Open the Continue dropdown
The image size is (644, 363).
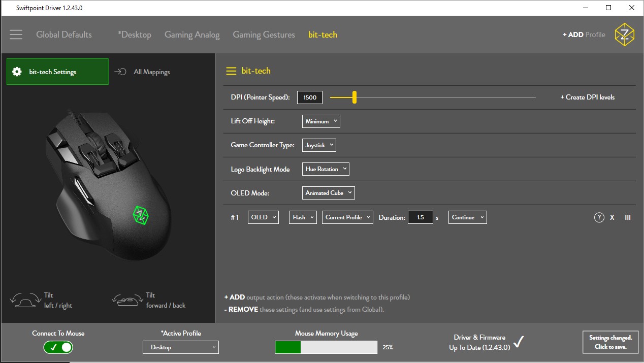467,217
